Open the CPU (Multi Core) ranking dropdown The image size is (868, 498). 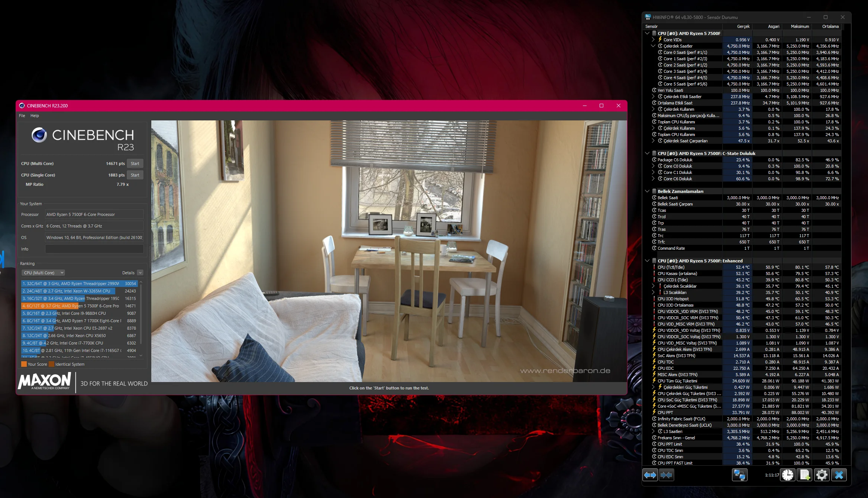[x=43, y=273]
